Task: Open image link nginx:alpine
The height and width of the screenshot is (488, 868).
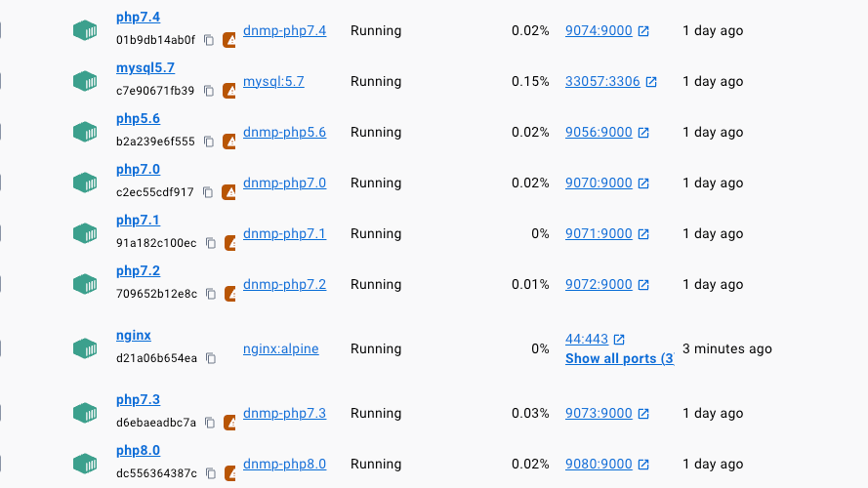Action: pyautogui.click(x=280, y=348)
